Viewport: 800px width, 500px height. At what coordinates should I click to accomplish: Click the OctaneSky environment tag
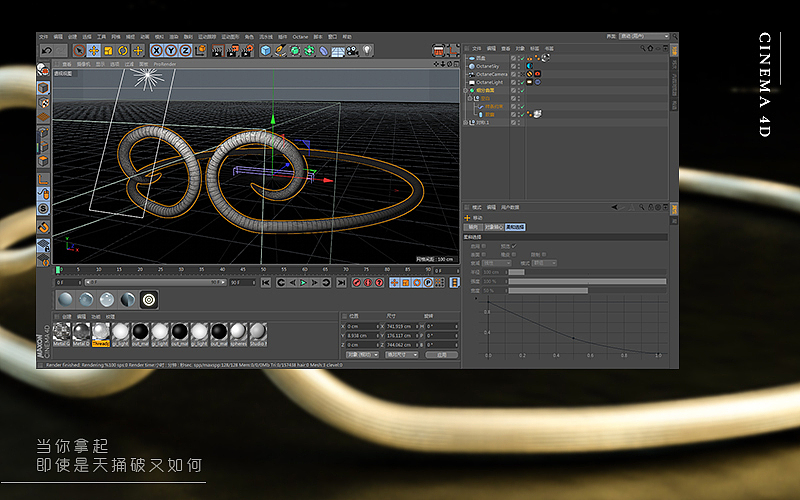coord(530,66)
